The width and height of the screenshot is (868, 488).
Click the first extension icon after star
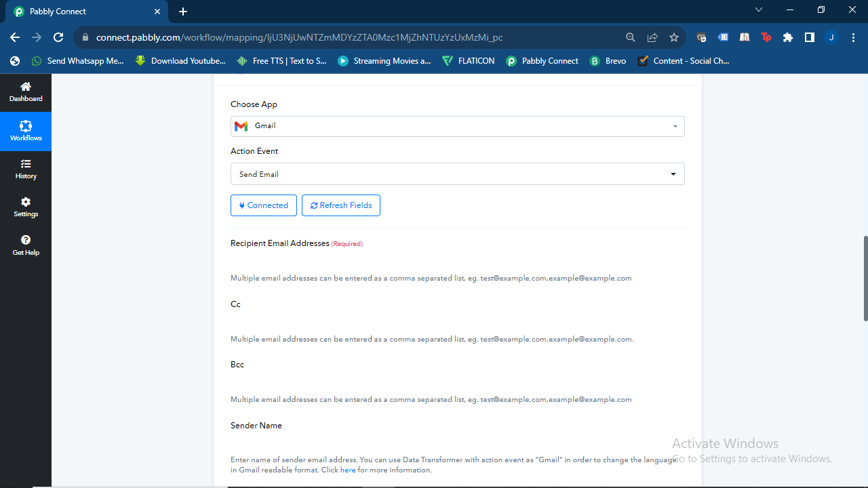tap(701, 37)
